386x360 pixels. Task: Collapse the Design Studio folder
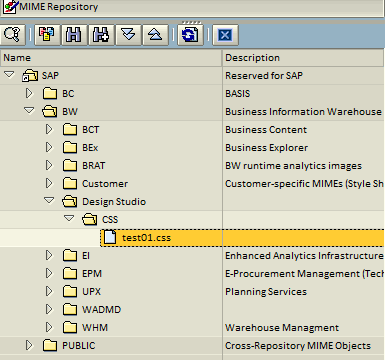(49, 201)
